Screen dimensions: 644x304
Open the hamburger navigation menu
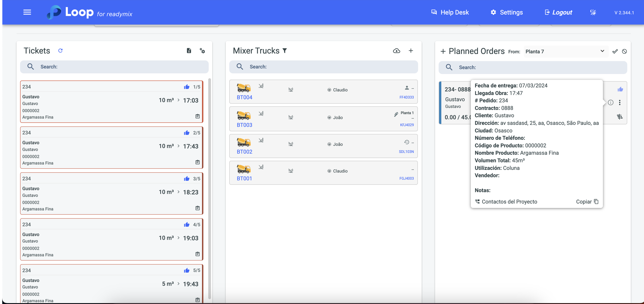coord(27,12)
